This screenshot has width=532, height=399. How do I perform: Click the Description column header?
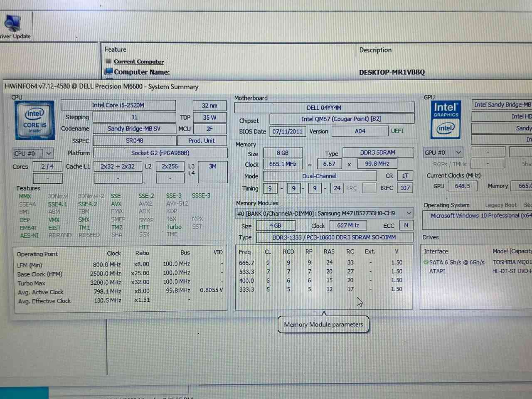click(375, 50)
